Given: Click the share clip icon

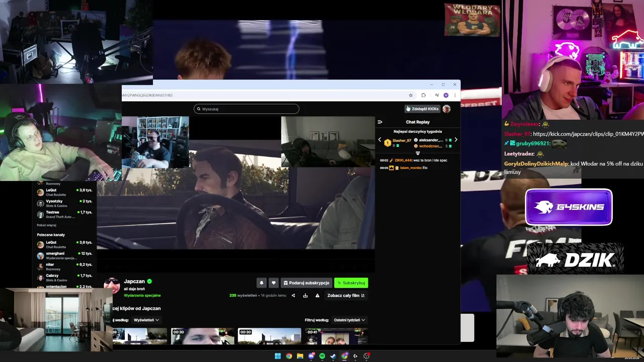Looking at the screenshot, I should [x=293, y=296].
